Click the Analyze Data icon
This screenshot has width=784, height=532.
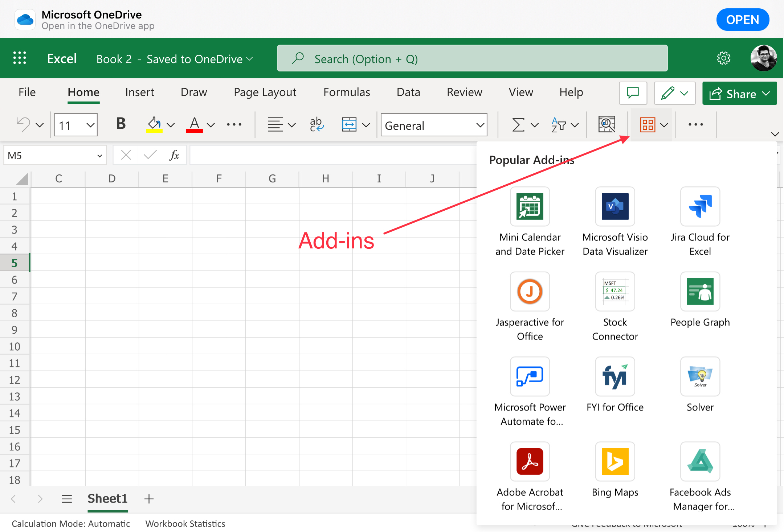(x=607, y=124)
